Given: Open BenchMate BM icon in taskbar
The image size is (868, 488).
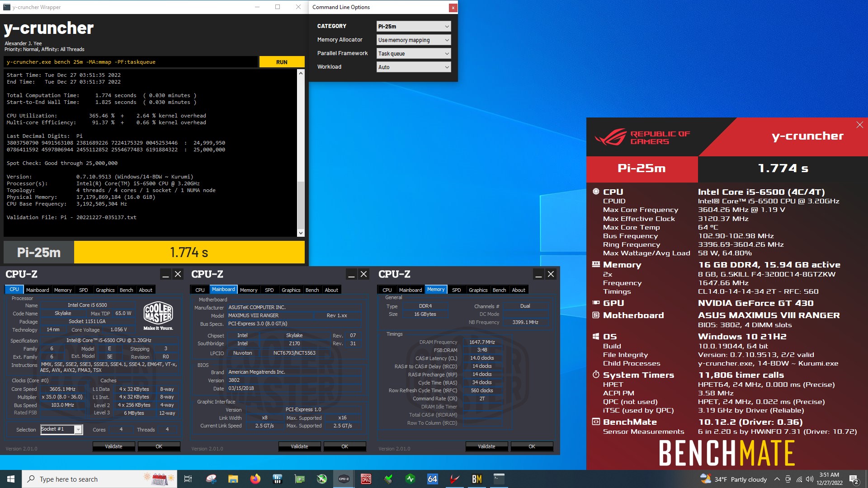Looking at the screenshot, I should coord(477,479).
